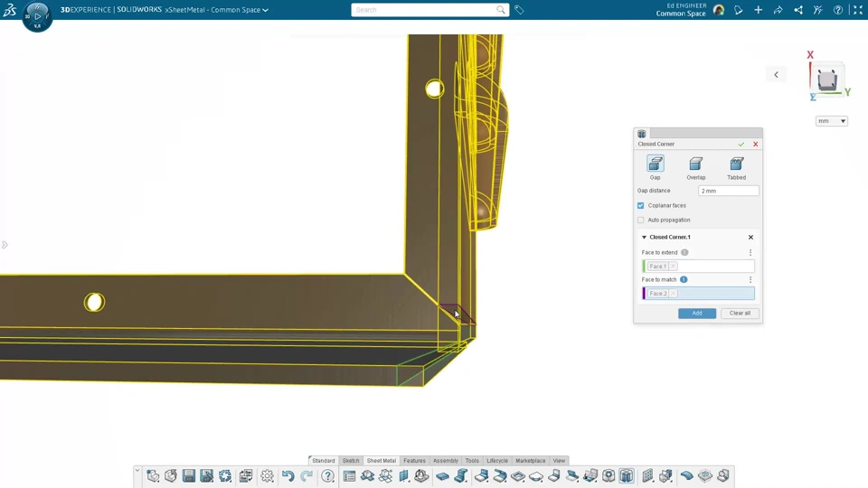Click the Clear all button
The image size is (868, 488).
click(740, 314)
